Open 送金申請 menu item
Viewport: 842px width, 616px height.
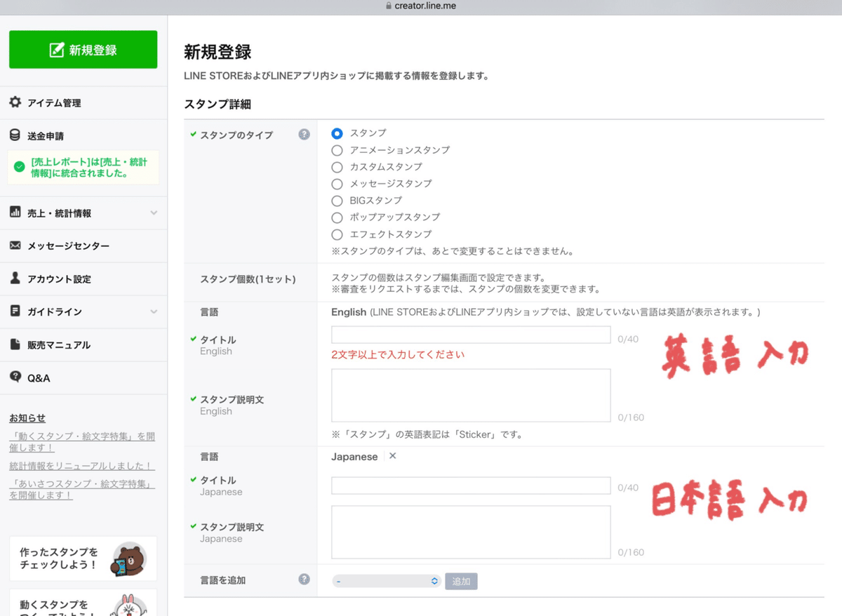coord(46,136)
